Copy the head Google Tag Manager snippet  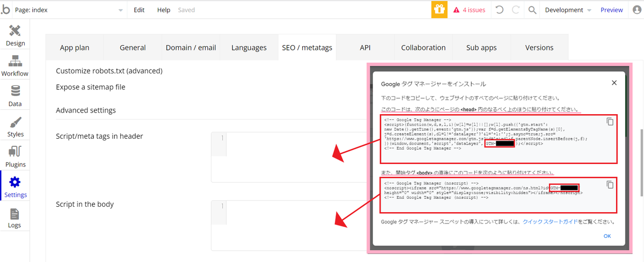click(610, 122)
